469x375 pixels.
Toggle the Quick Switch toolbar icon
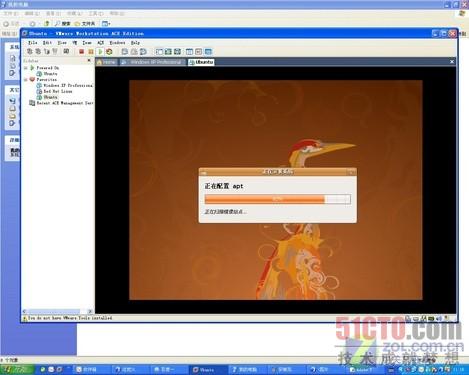click(x=168, y=52)
